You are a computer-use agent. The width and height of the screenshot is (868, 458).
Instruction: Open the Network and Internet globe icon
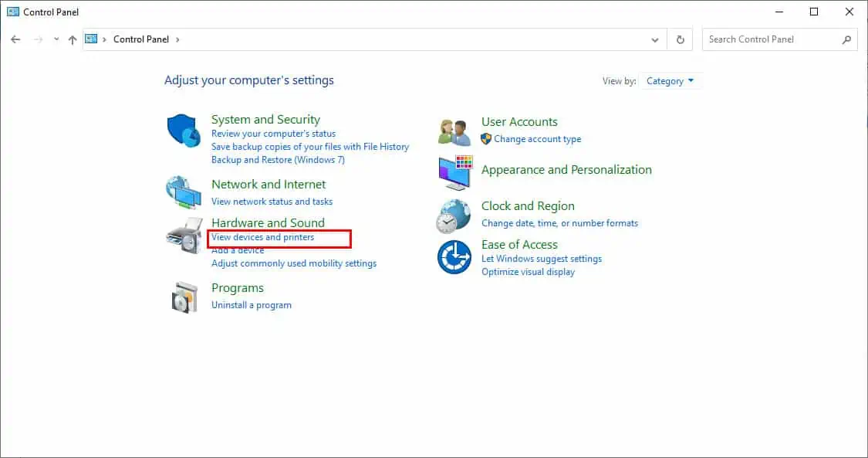point(184,192)
